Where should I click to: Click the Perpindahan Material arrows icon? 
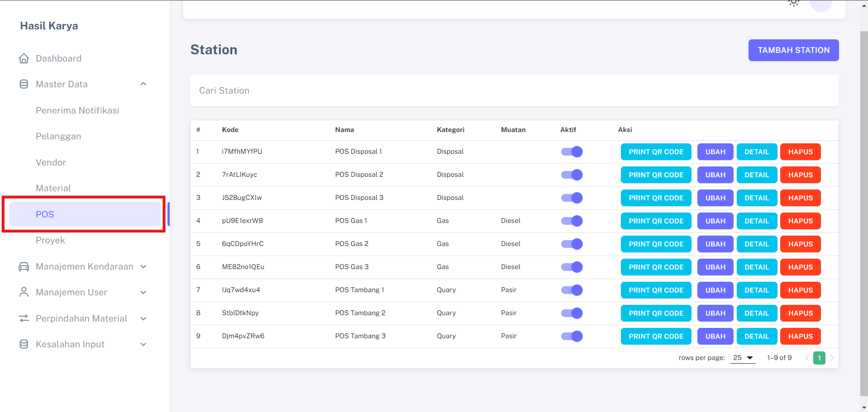[24, 318]
